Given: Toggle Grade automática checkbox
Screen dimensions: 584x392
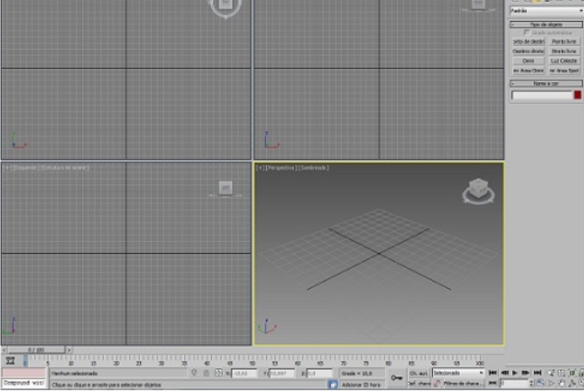Looking at the screenshot, I should click(527, 33).
